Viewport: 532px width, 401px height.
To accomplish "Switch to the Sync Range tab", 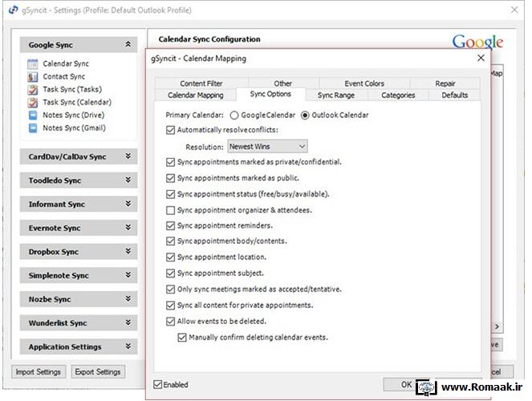I will click(x=336, y=95).
